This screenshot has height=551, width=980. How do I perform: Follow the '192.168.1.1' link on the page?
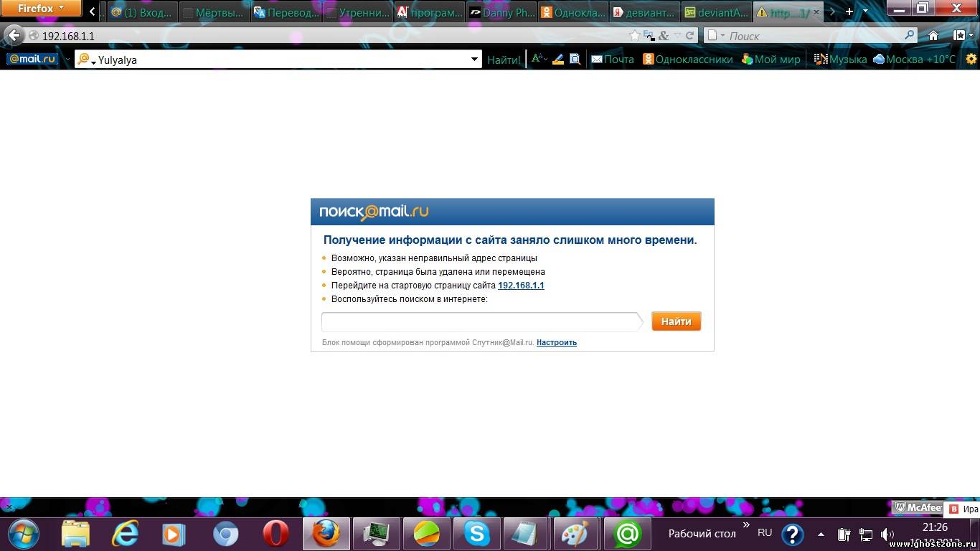coord(521,286)
